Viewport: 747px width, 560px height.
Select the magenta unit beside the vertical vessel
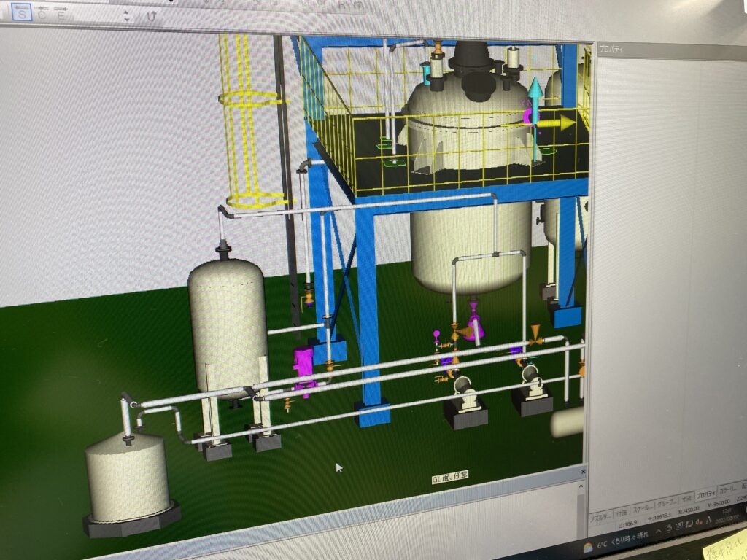303,369
